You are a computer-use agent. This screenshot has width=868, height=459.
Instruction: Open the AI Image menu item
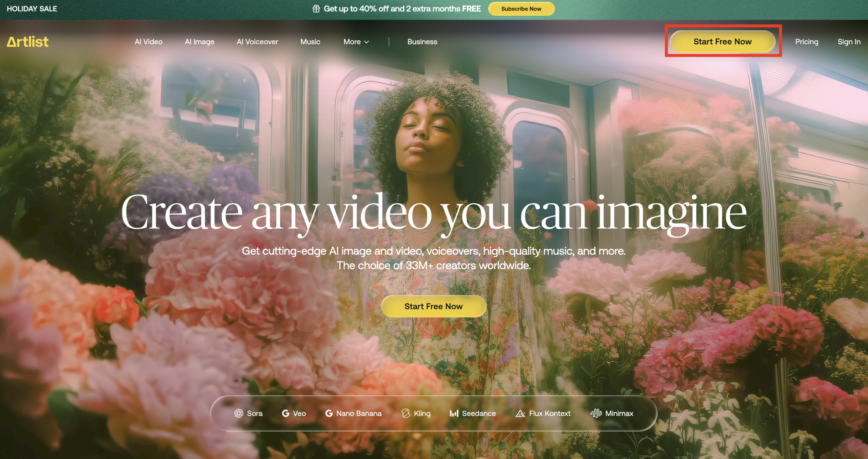[199, 42]
